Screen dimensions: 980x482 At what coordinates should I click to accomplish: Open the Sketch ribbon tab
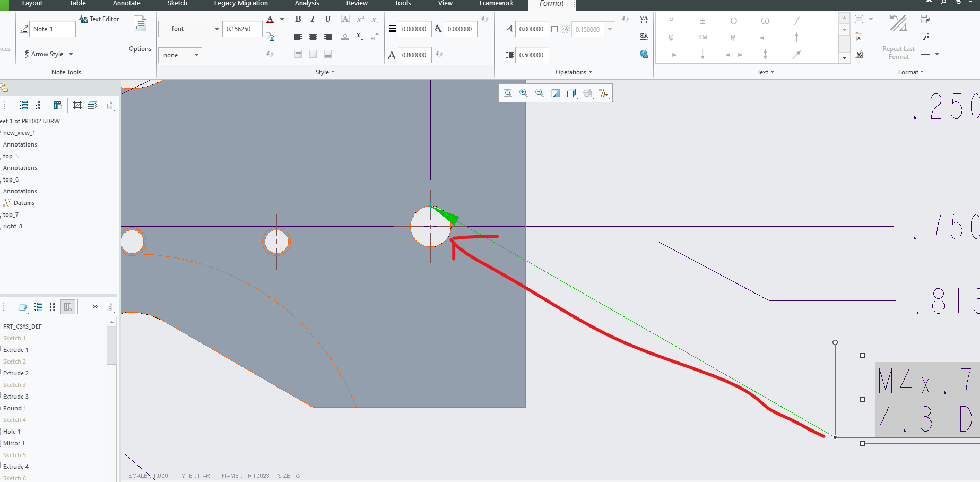(x=177, y=4)
